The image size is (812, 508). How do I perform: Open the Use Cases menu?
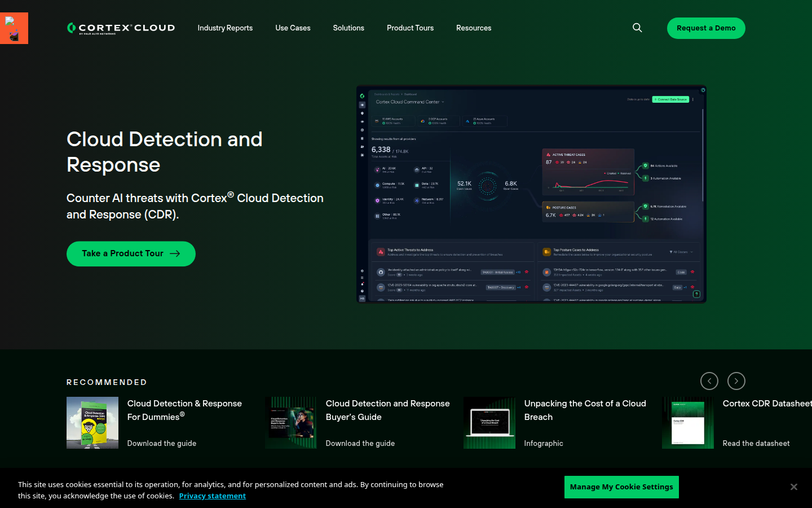[x=293, y=28]
